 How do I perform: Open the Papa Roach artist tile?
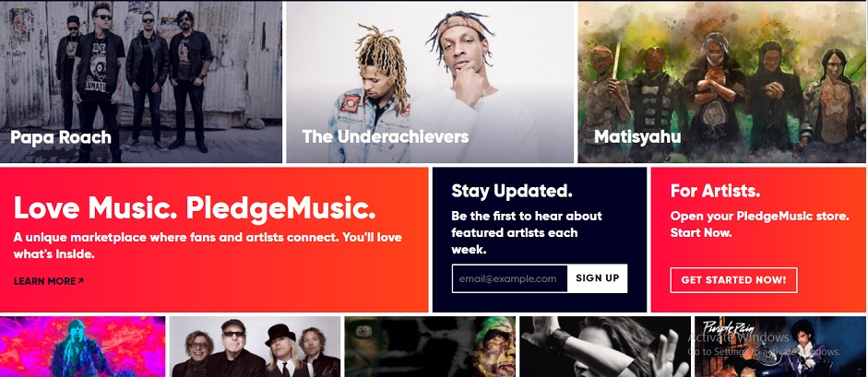tap(140, 82)
